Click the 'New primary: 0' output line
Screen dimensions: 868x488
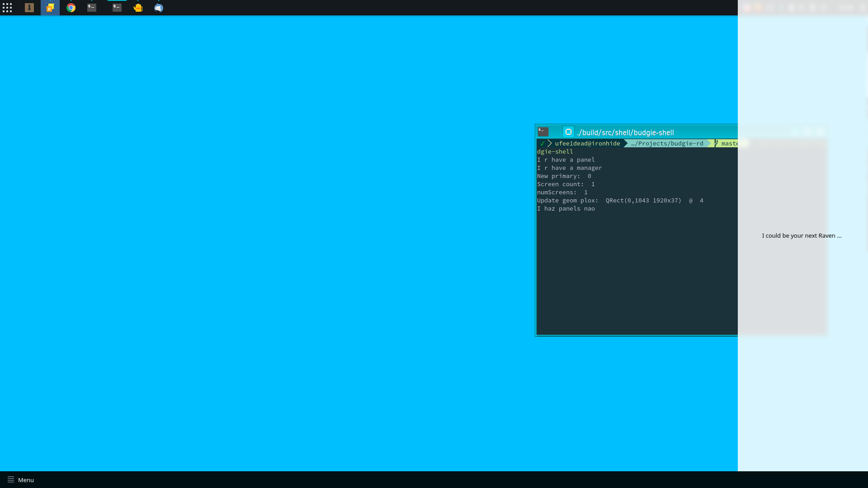tap(564, 176)
